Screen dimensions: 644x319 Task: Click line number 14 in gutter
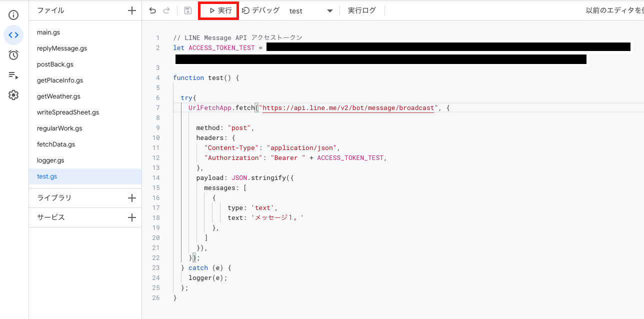pyautogui.click(x=155, y=178)
